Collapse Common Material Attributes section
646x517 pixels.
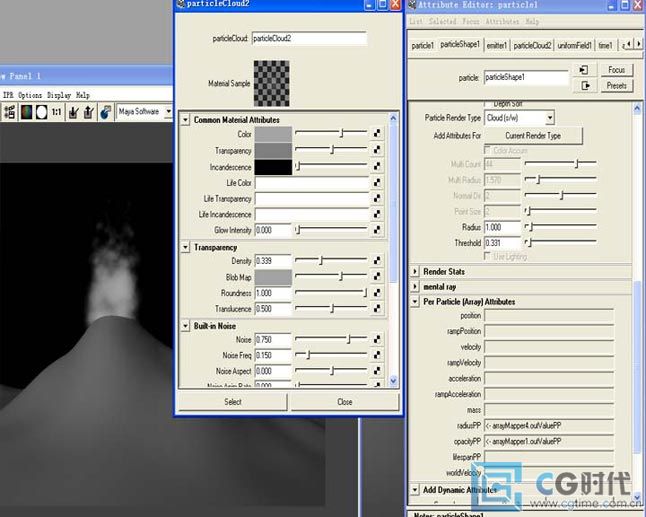[x=185, y=120]
